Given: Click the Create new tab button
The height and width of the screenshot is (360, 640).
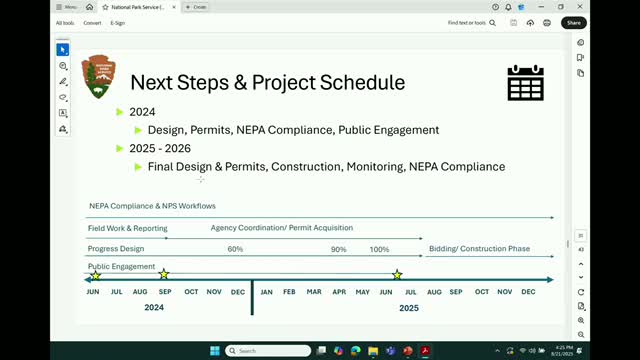Looking at the screenshot, I should click(196, 7).
